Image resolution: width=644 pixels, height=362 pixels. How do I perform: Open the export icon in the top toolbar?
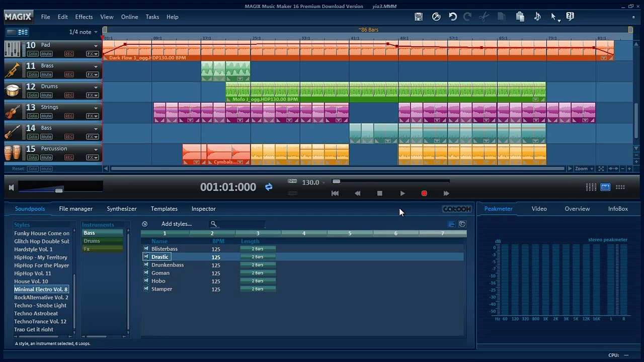[436, 17]
